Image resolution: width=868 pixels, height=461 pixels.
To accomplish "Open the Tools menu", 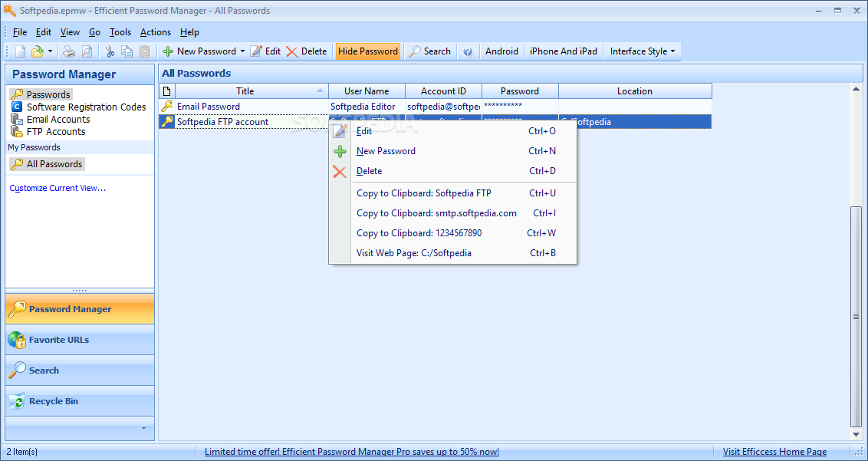I will pos(120,32).
